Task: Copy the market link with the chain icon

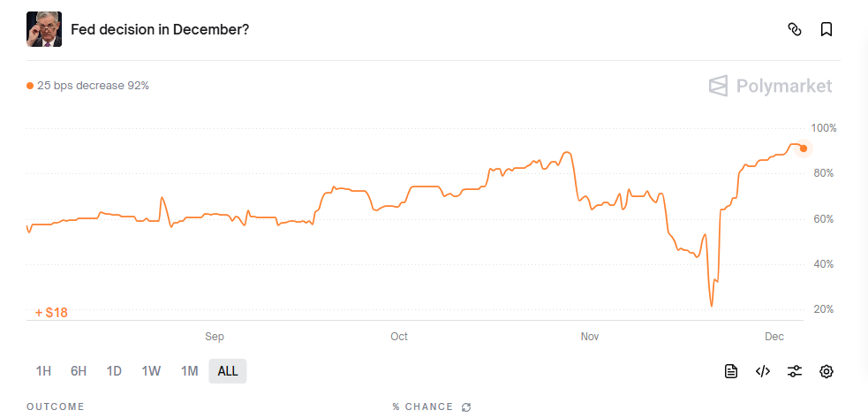Action: pos(794,29)
